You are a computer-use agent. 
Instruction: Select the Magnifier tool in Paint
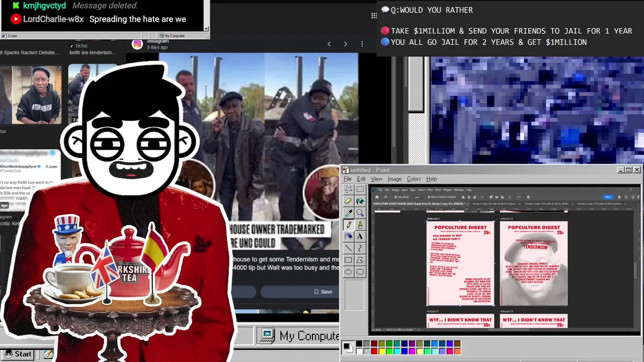coord(360,213)
